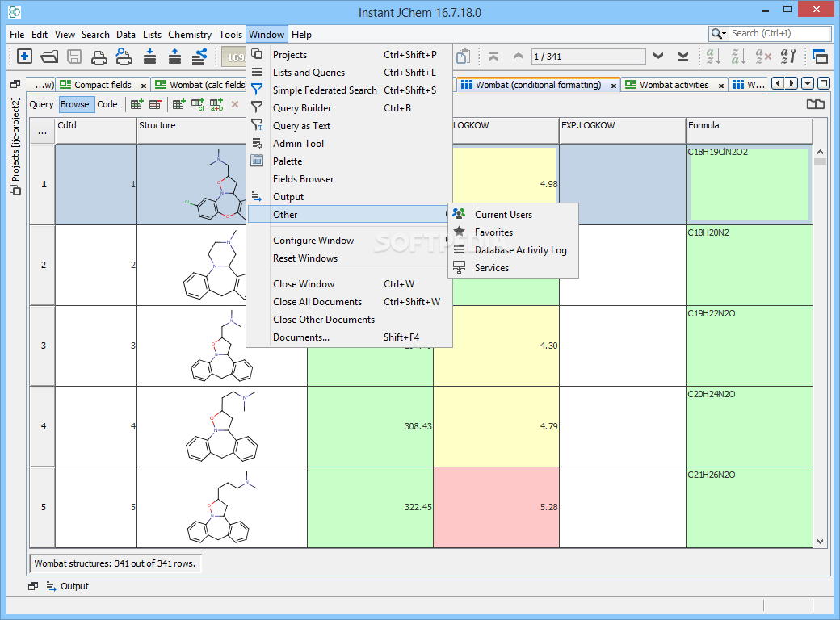
Task: Click the clear sort icon
Action: pos(762,57)
